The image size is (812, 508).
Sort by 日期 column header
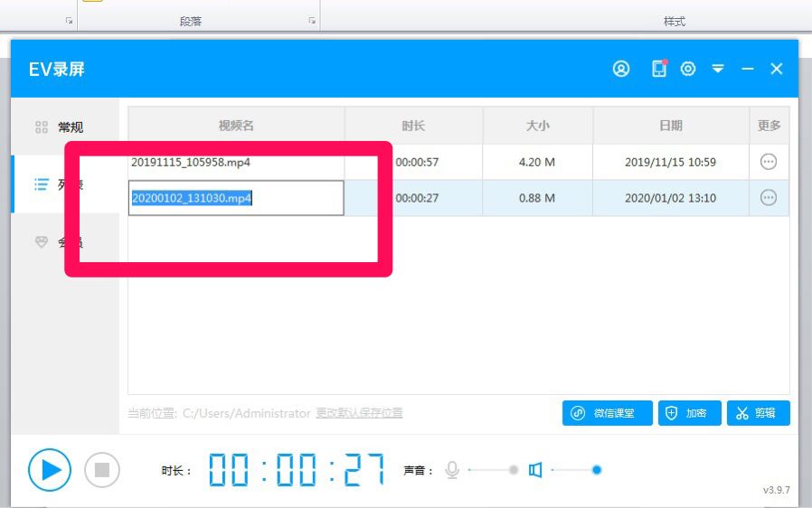[x=671, y=126]
